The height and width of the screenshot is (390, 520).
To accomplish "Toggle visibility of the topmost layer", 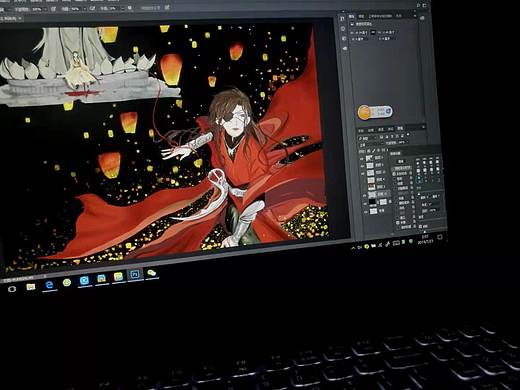I will tap(362, 159).
